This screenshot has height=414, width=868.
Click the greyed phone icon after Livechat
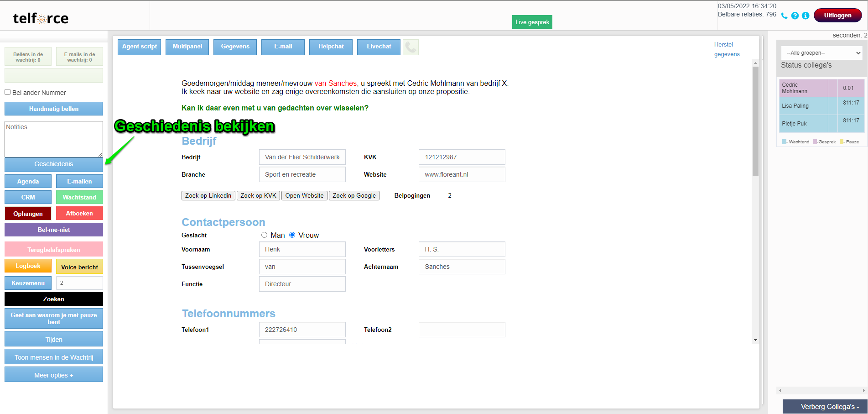click(x=411, y=47)
